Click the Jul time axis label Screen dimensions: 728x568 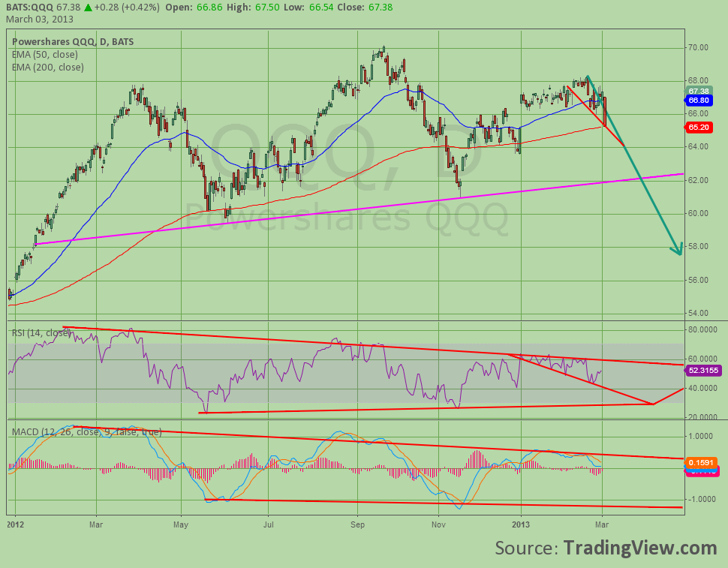click(x=268, y=524)
